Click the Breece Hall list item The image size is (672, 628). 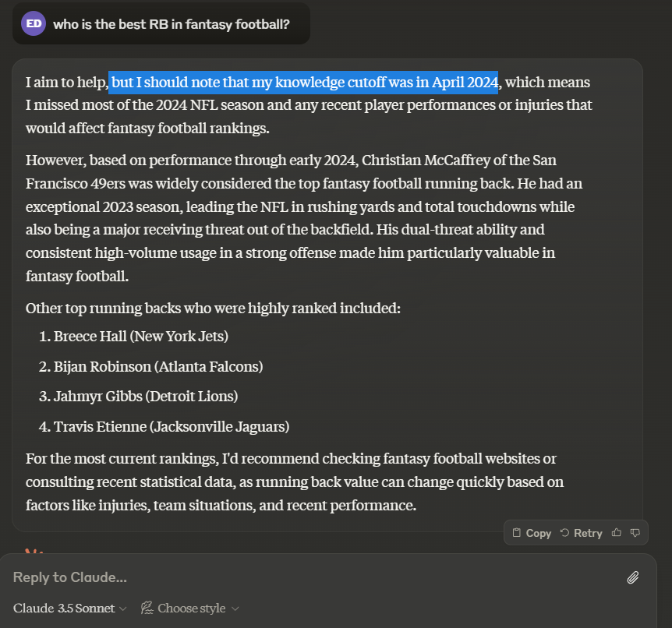[140, 336]
